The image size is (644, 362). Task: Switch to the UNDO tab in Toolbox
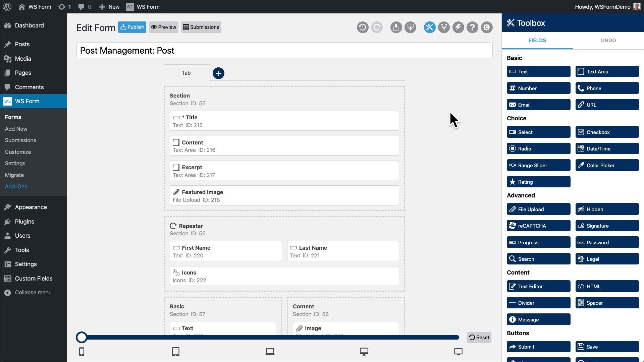(608, 40)
